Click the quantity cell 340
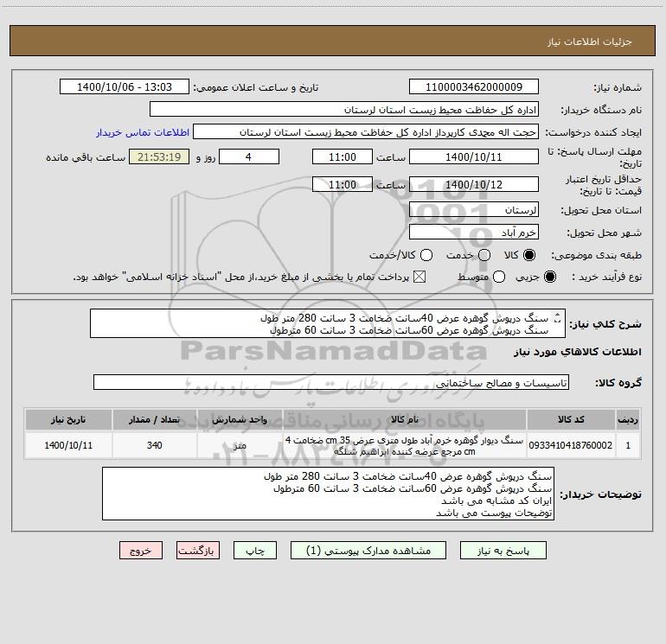Screen dimensions: 666x644 click(x=155, y=445)
